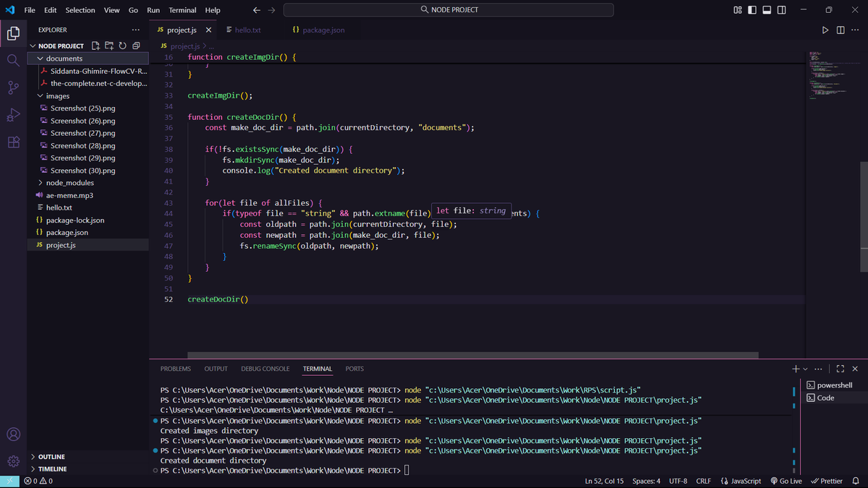Open the Search view in activity bar

coord(13,61)
